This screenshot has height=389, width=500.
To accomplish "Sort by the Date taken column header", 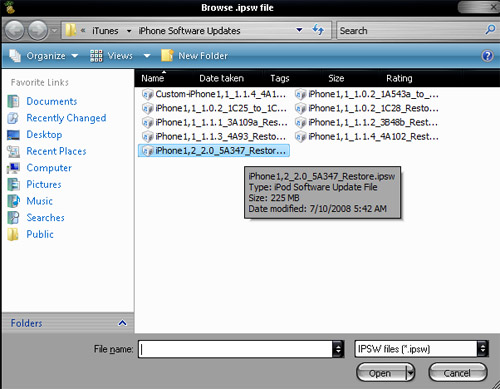I will pyautogui.click(x=221, y=78).
